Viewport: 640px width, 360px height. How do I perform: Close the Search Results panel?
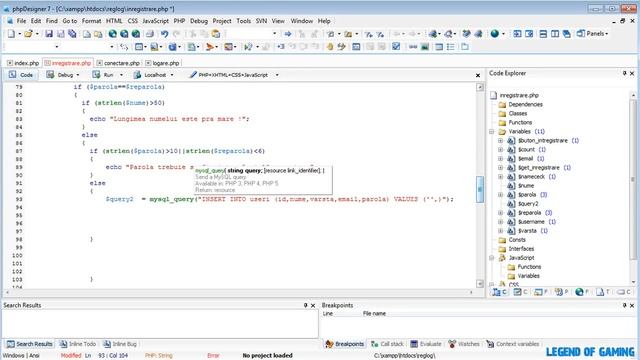click(313, 305)
